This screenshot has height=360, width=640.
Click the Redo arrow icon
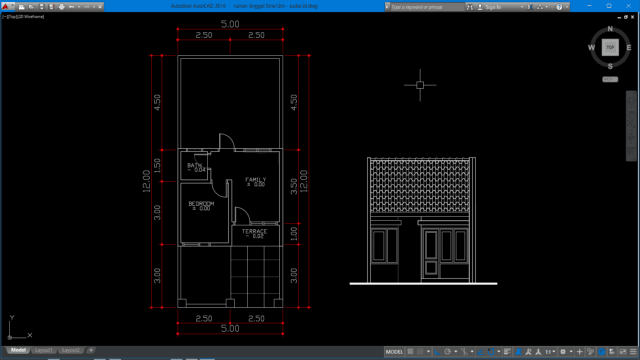coord(87,7)
